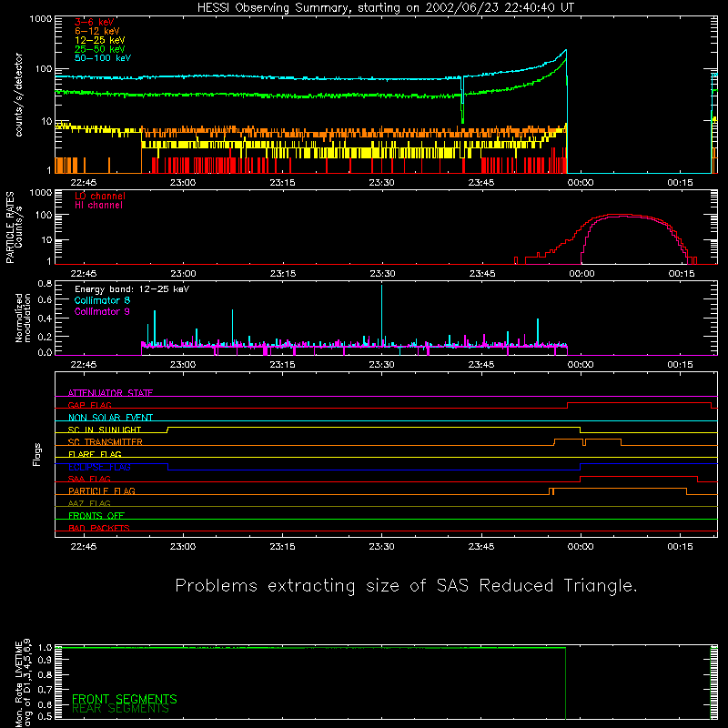Screen dimensions: 728x728
Task: Click the blue 'ECLIPSE_FLAG' label
Action: pyautogui.click(x=99, y=467)
